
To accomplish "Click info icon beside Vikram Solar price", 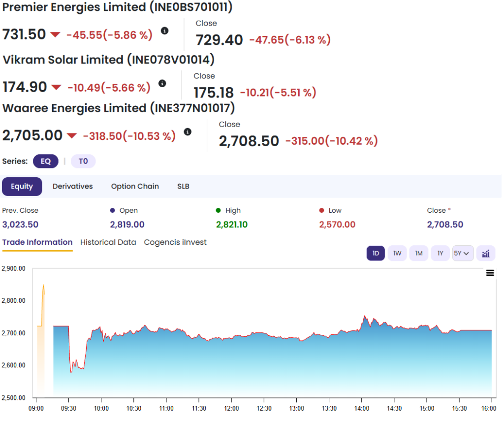I will click(x=162, y=83).
